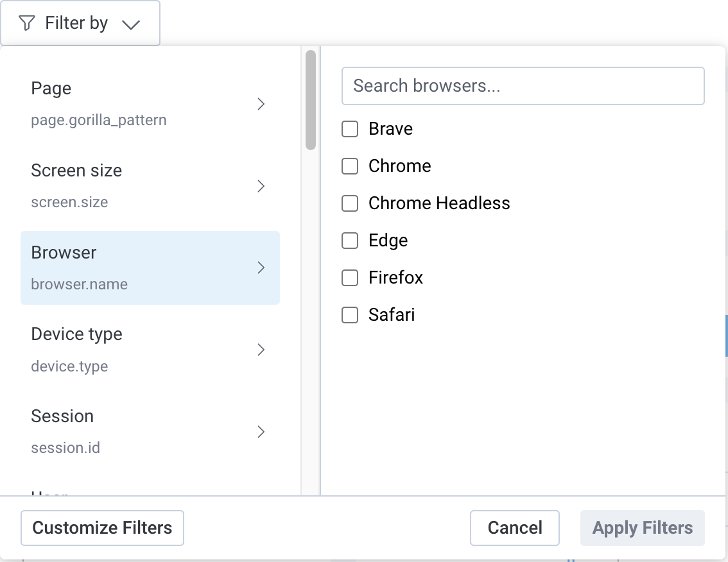Check the Brave browser checkbox
Viewport: 728px width, 562px height.
coord(350,128)
